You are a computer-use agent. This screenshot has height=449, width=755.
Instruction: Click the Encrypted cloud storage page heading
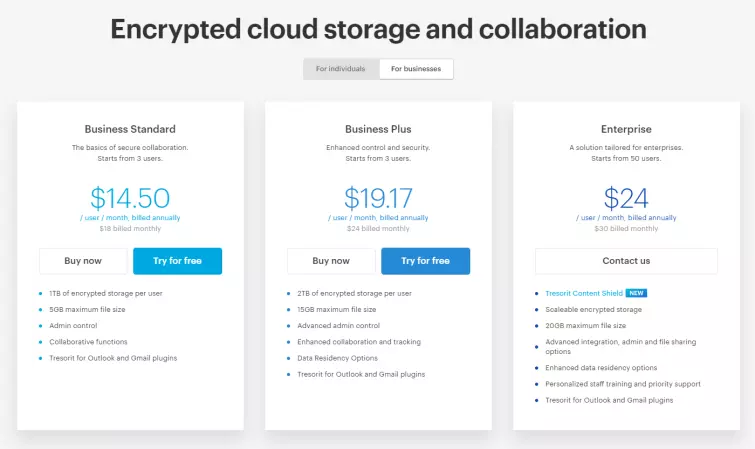(x=378, y=28)
